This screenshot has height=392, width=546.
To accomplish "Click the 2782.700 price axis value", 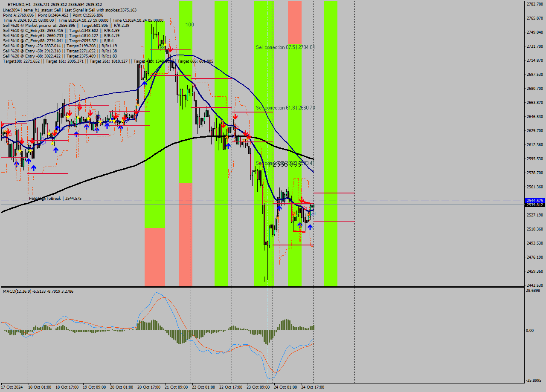I will tap(535, 4).
